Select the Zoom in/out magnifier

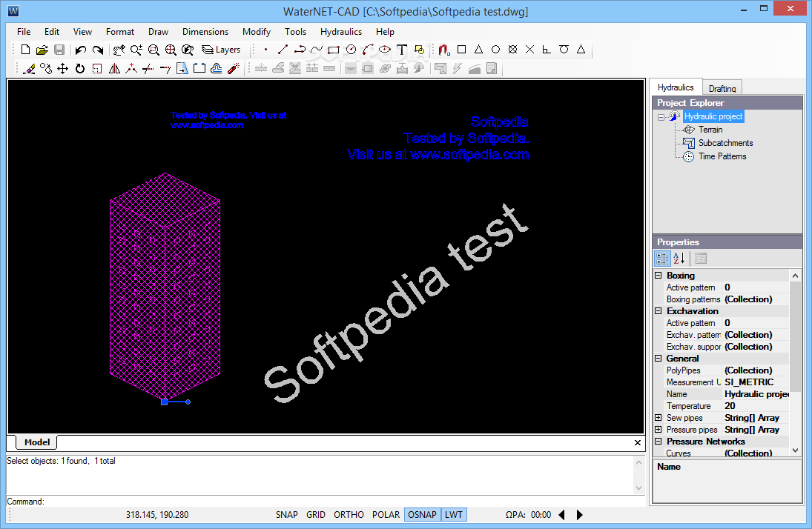click(x=136, y=50)
